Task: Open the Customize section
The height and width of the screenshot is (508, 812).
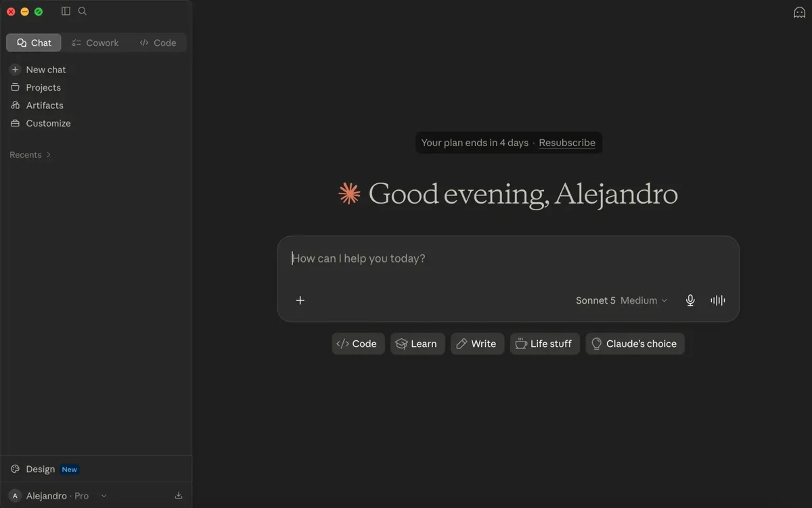Action: [96, 123]
